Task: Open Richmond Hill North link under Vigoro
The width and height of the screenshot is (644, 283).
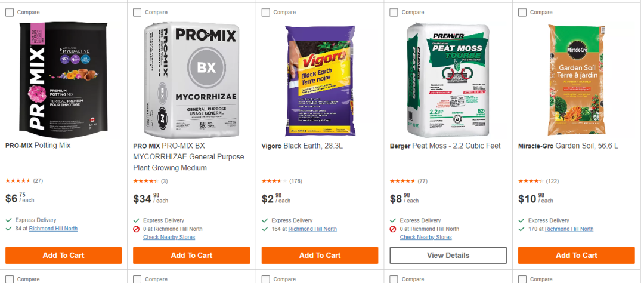Action: point(312,229)
